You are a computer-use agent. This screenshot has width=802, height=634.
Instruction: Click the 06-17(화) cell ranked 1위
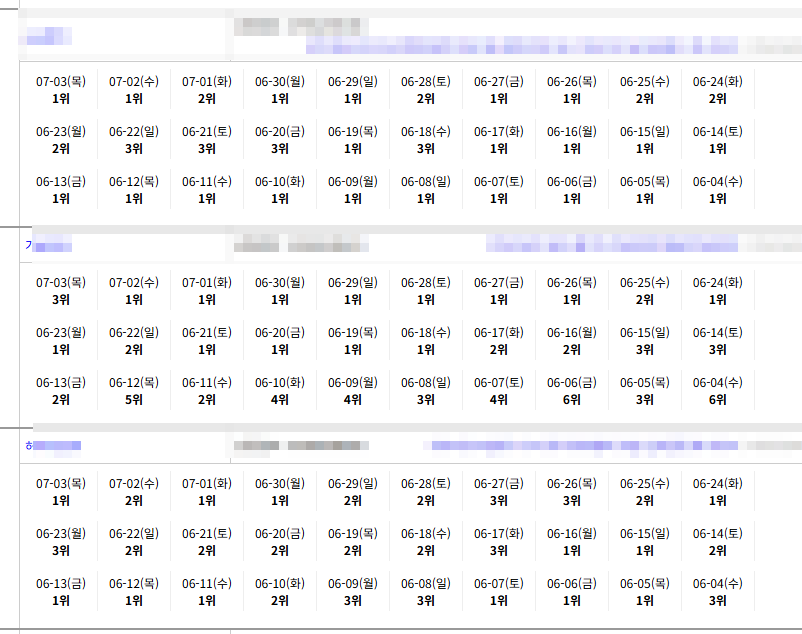[499, 140]
